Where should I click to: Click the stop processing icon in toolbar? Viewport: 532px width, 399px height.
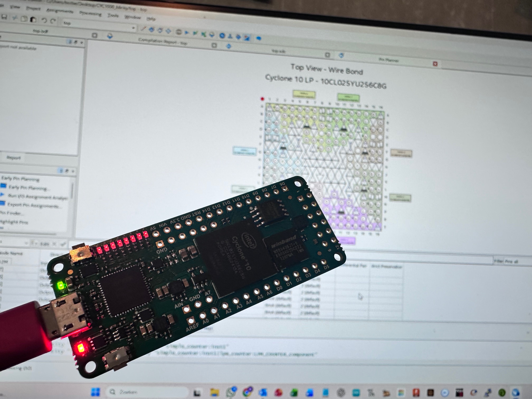click(178, 32)
